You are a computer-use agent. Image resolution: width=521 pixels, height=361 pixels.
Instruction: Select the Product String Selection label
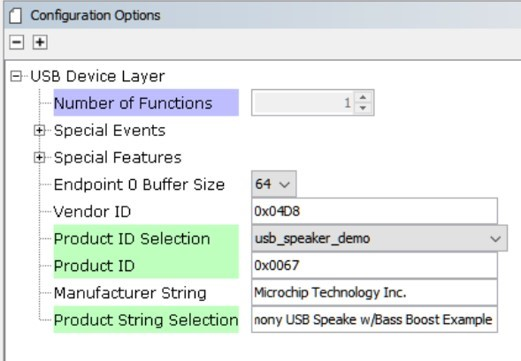pos(146,320)
